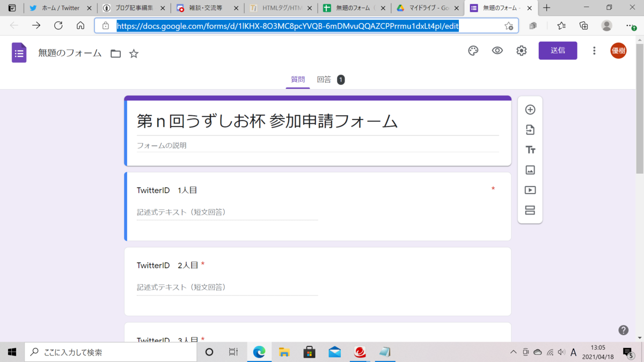Open the theme color customization palette
Screen dimensions: 644x362
coord(473,50)
